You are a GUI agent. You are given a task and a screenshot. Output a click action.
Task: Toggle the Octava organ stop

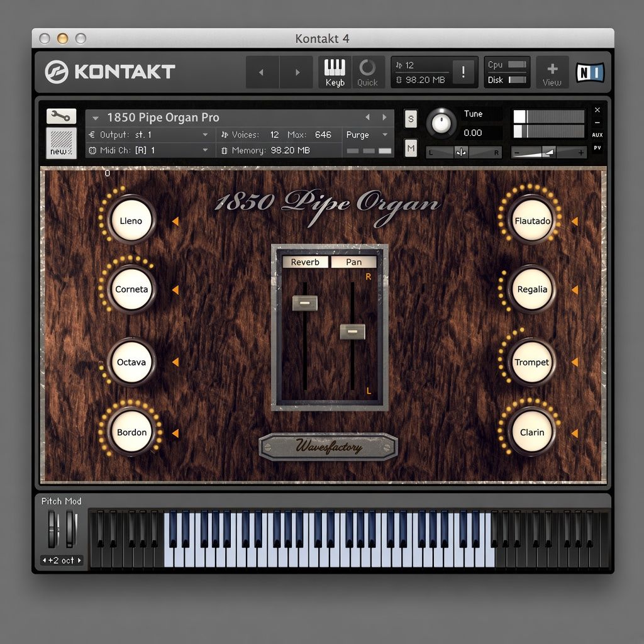(131, 362)
